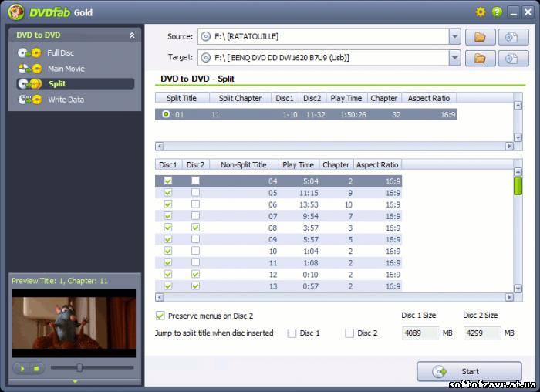The height and width of the screenshot is (392, 540).
Task: Click the Disc 1 Size field
Action: [x=420, y=333]
